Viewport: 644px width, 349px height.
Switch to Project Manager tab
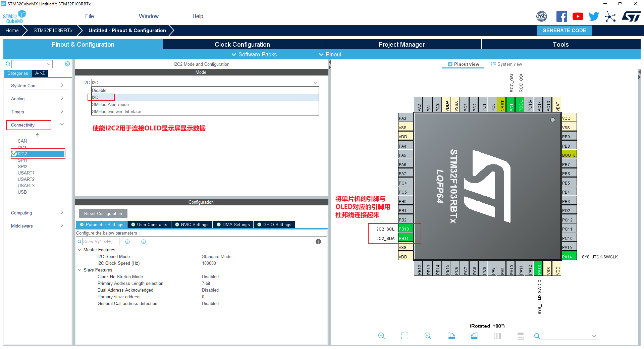401,44
